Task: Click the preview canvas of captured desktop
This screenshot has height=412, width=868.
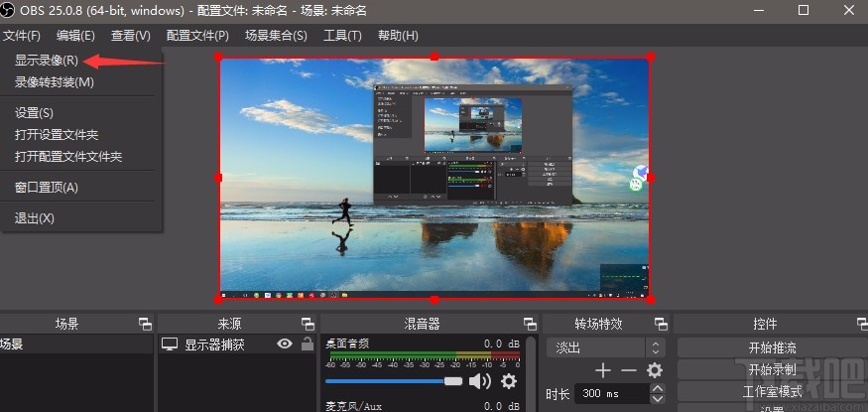Action: click(434, 178)
